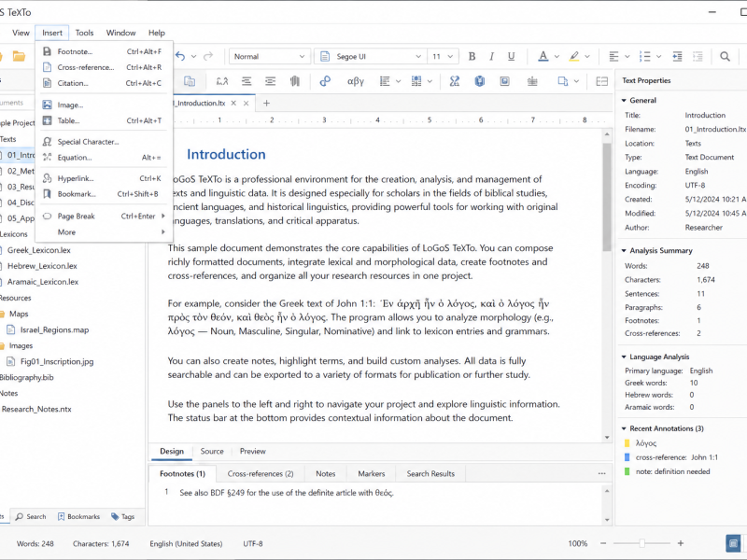The width and height of the screenshot is (747, 560).
Task: Apply the font color A button
Action: click(x=543, y=56)
